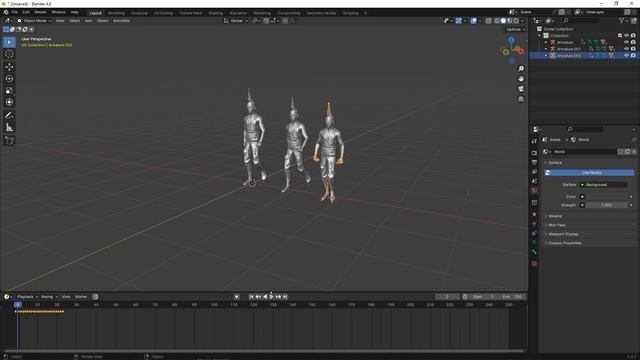Switch to solid viewport shading
Screen dimensions: 640x360
pos(503,20)
